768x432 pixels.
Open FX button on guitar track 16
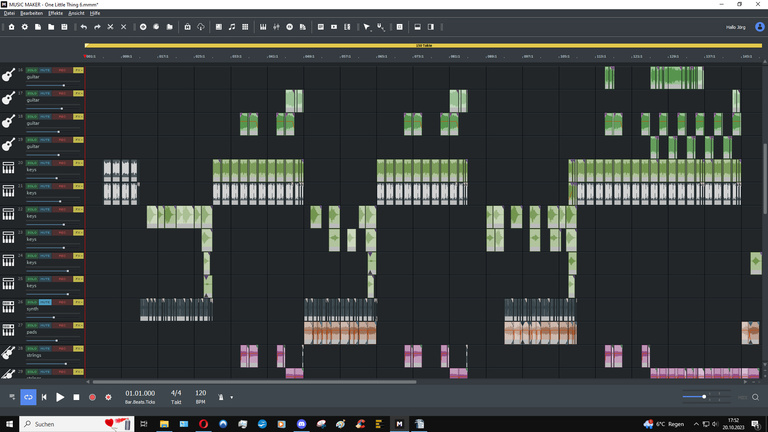click(x=78, y=71)
